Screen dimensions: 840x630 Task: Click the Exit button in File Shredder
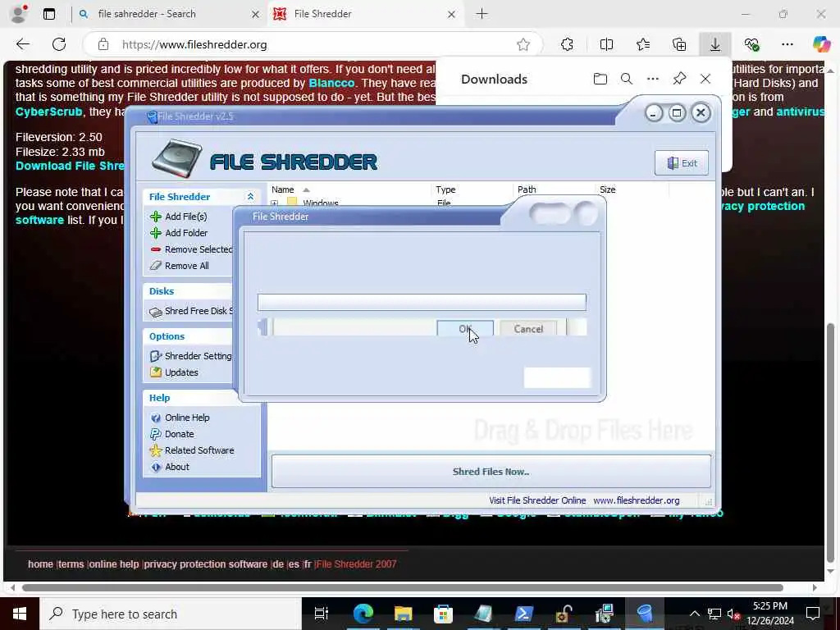point(682,163)
